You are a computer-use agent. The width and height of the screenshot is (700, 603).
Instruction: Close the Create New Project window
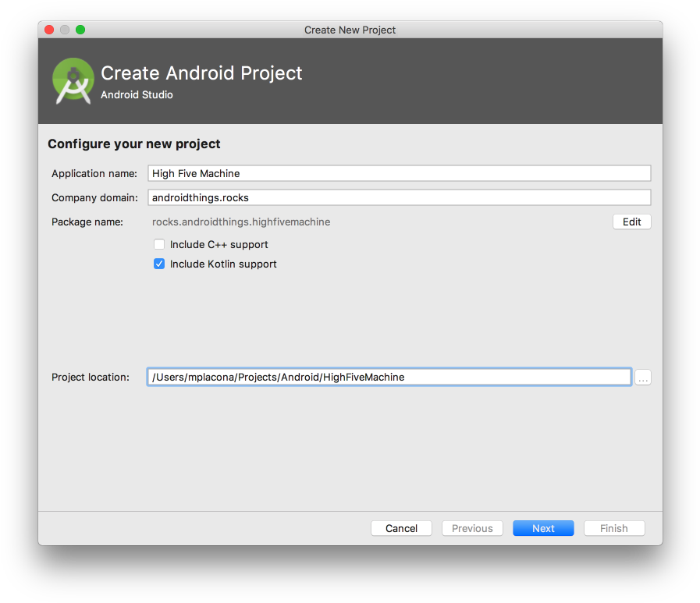(49, 30)
